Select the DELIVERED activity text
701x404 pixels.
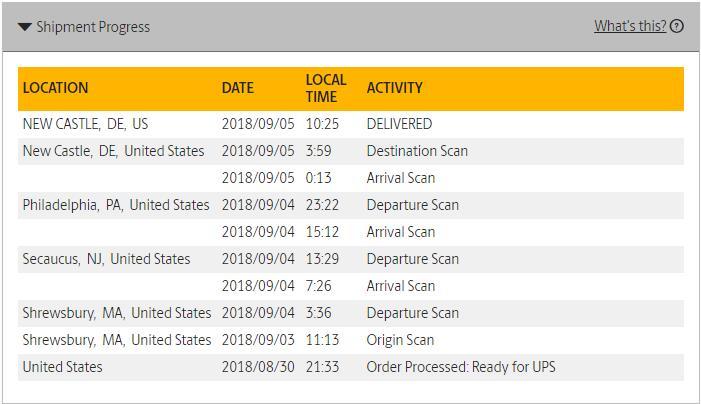point(399,124)
